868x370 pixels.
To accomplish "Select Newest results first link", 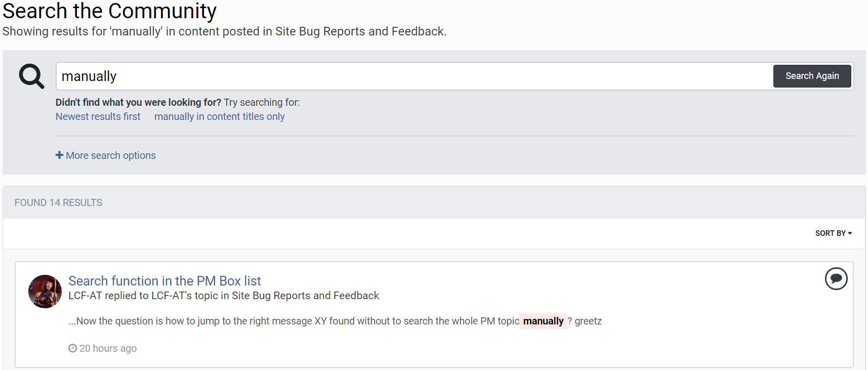I will click(98, 116).
